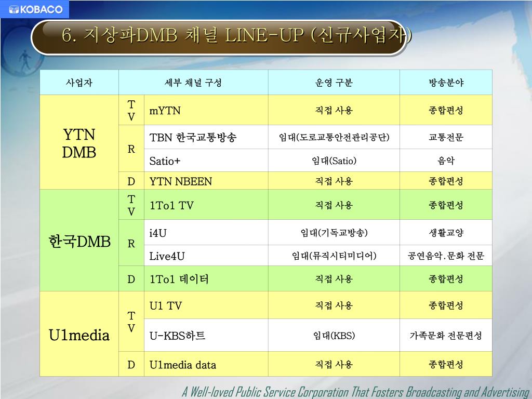Click the 'TV' type cell beside 1To1 TV
The width and height of the screenshot is (532, 399).
tap(131, 205)
